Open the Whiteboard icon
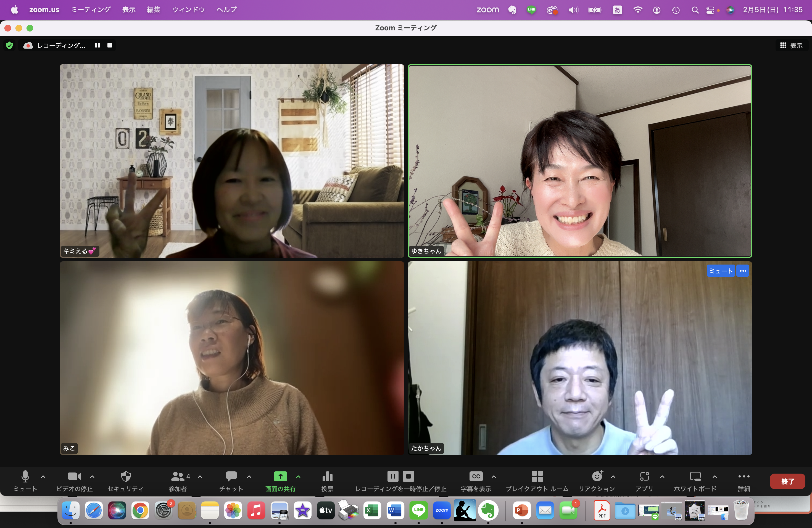The height and width of the screenshot is (528, 812). (x=695, y=476)
